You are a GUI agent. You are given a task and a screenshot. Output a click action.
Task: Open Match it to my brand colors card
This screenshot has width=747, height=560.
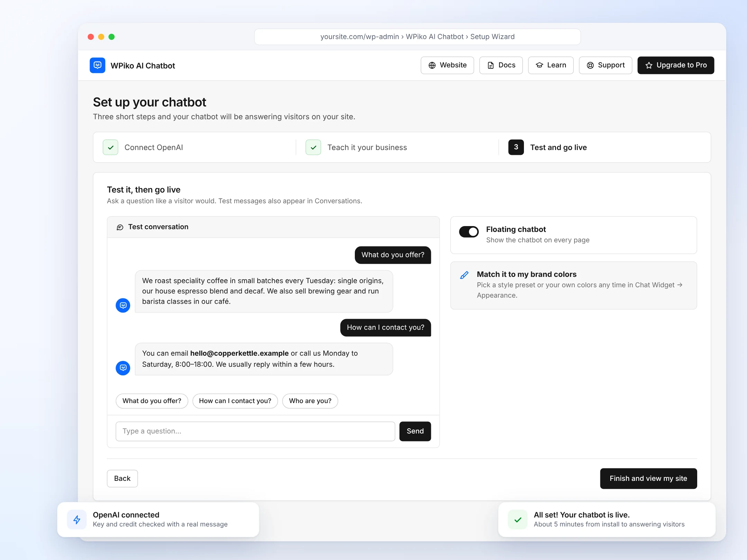[573, 285]
